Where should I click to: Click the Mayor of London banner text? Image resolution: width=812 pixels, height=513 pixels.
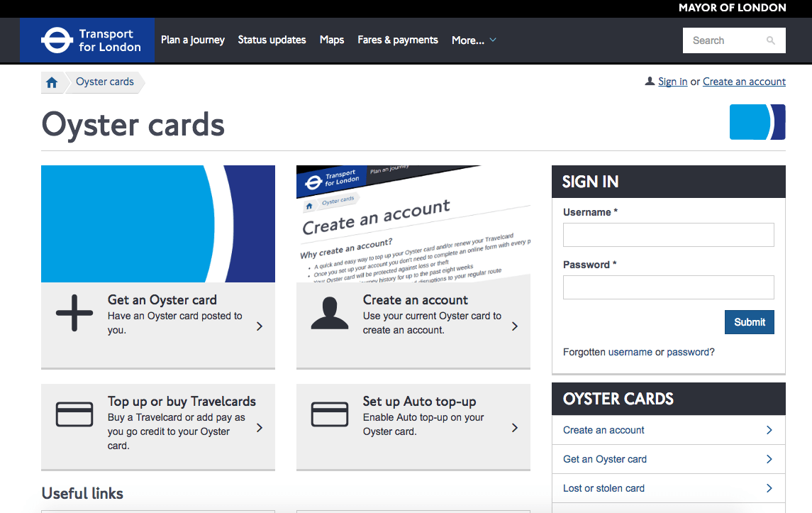point(733,8)
